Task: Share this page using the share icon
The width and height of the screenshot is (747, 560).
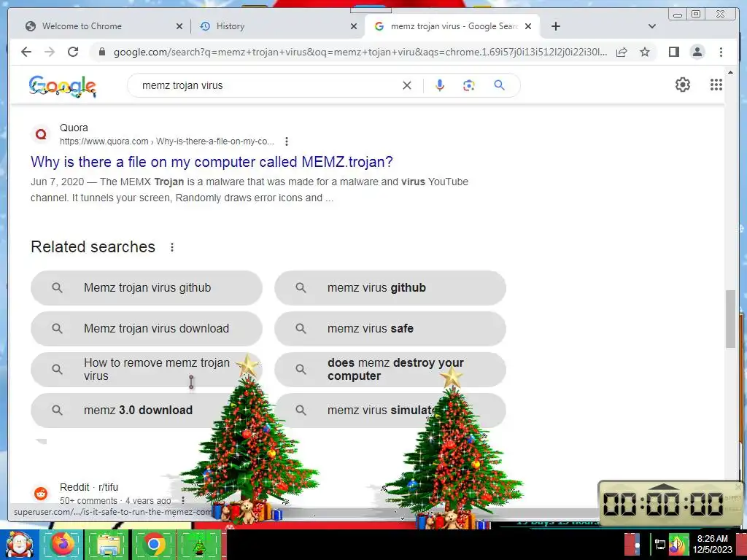Action: tap(622, 52)
